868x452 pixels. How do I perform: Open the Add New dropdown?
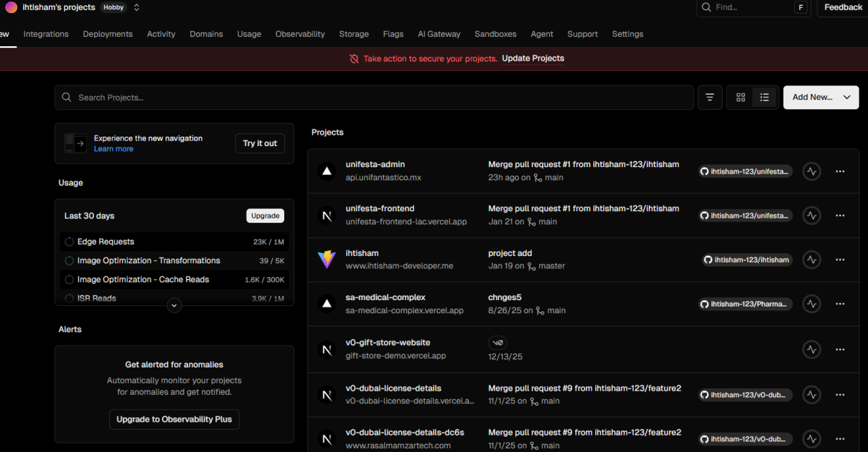point(821,98)
